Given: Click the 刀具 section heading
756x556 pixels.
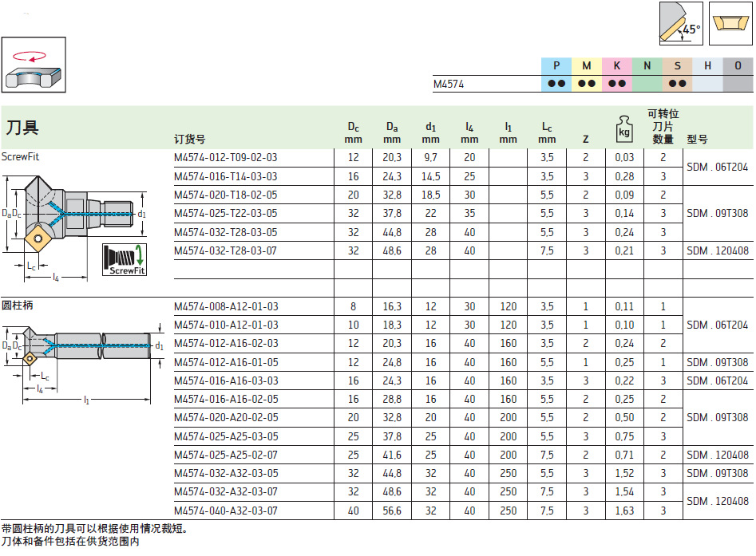Looking at the screenshot, I should pyautogui.click(x=22, y=128).
